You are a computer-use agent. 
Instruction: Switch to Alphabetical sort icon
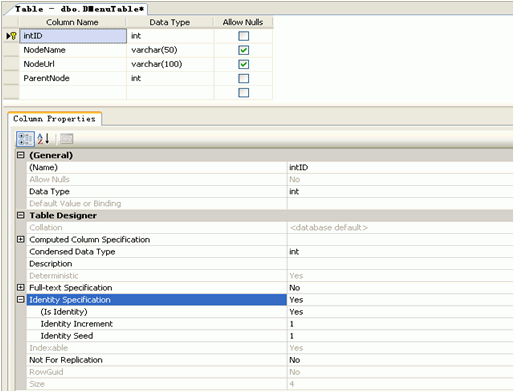43,139
